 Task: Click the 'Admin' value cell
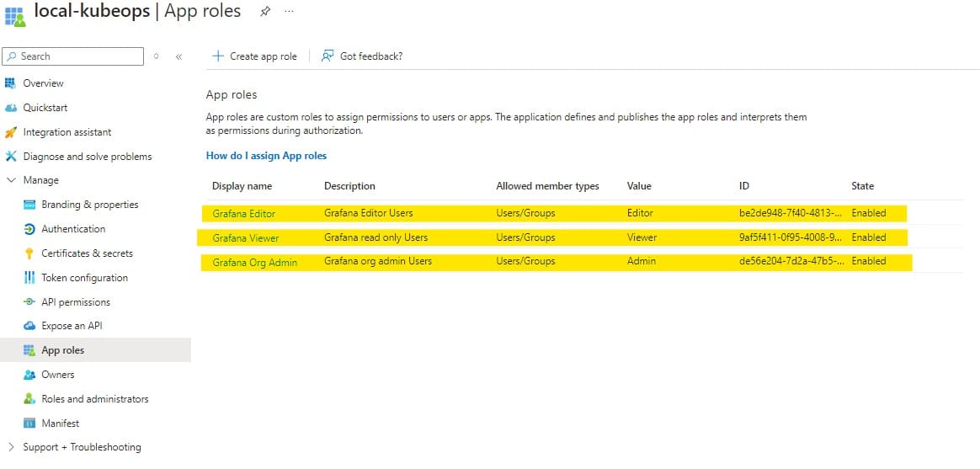[x=642, y=261]
